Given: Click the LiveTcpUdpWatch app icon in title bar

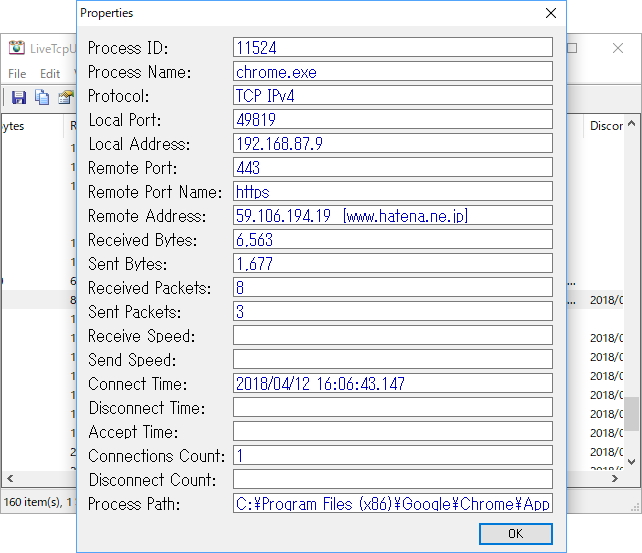Looking at the screenshot, I should [16, 48].
